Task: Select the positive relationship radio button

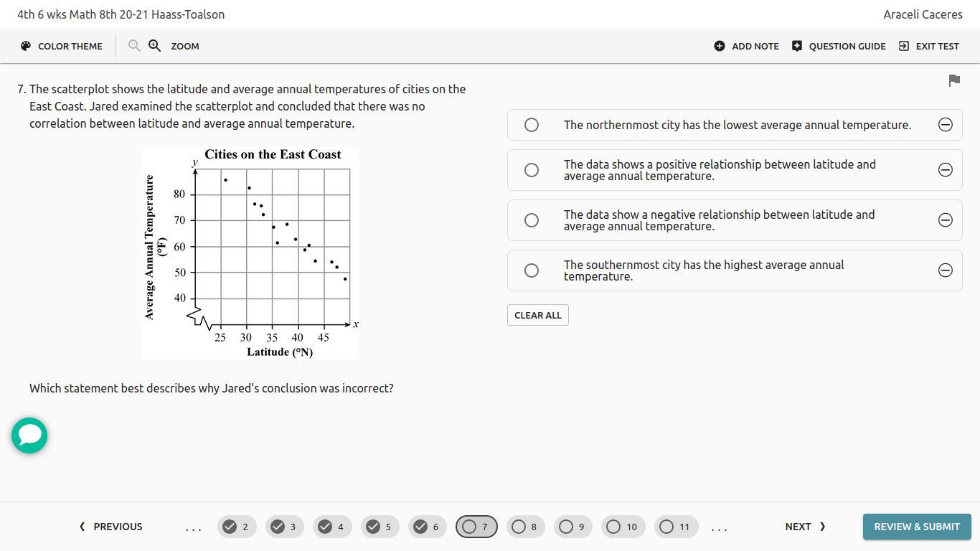Action: point(532,170)
